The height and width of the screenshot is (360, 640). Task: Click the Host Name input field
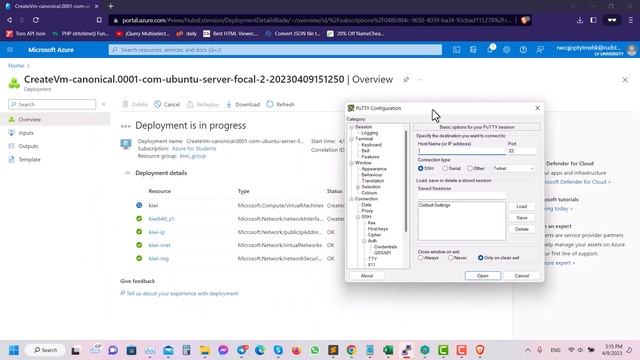[461, 151]
